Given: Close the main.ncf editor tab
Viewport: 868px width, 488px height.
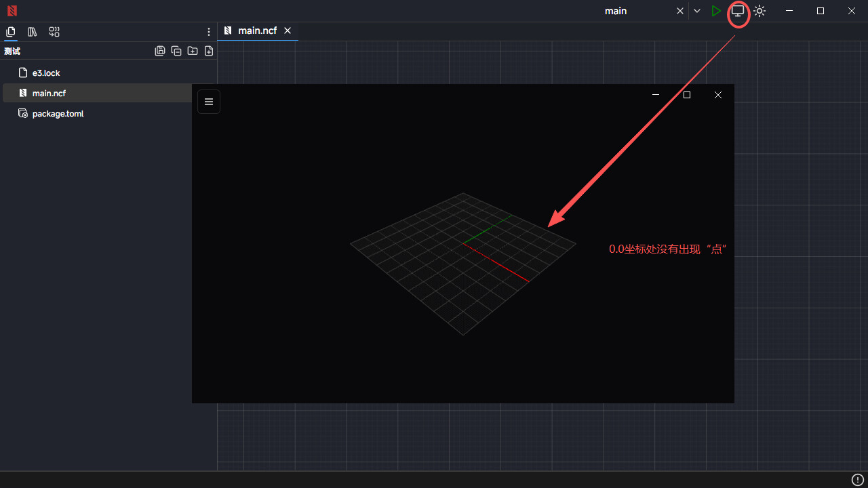Looking at the screenshot, I should 288,30.
